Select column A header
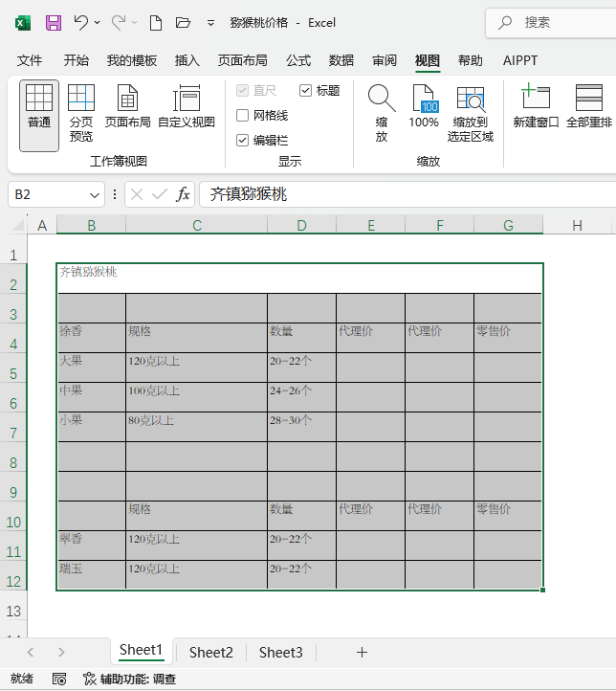 click(42, 226)
